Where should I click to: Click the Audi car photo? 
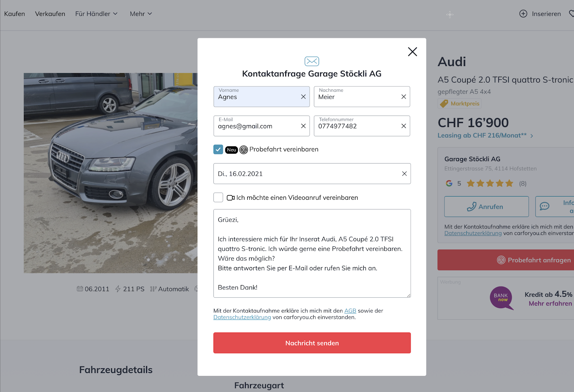110,173
